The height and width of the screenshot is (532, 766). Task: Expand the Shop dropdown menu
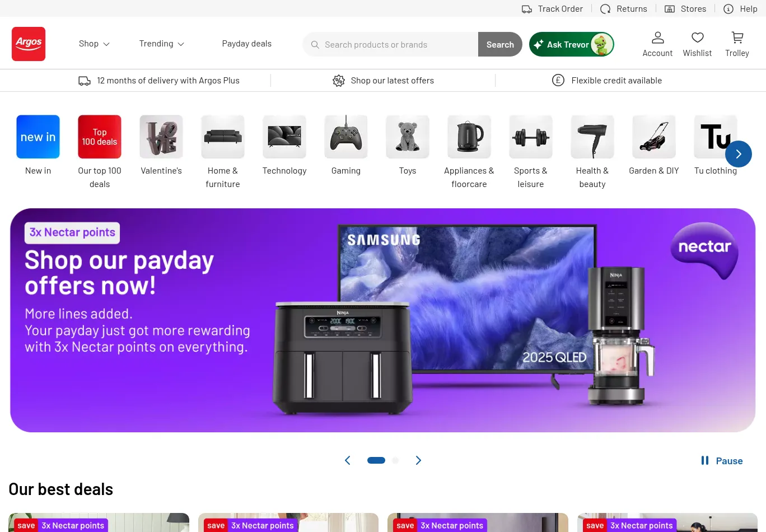click(94, 44)
